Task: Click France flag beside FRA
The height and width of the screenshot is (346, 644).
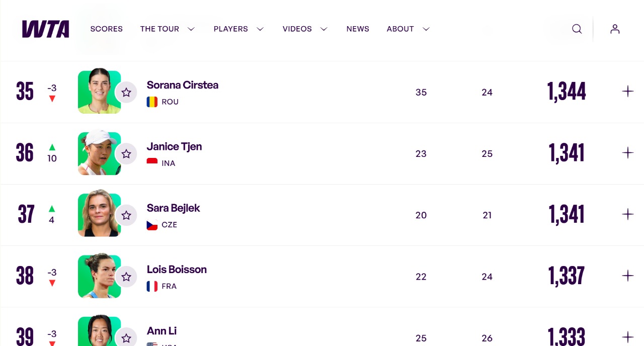Action: [152, 286]
